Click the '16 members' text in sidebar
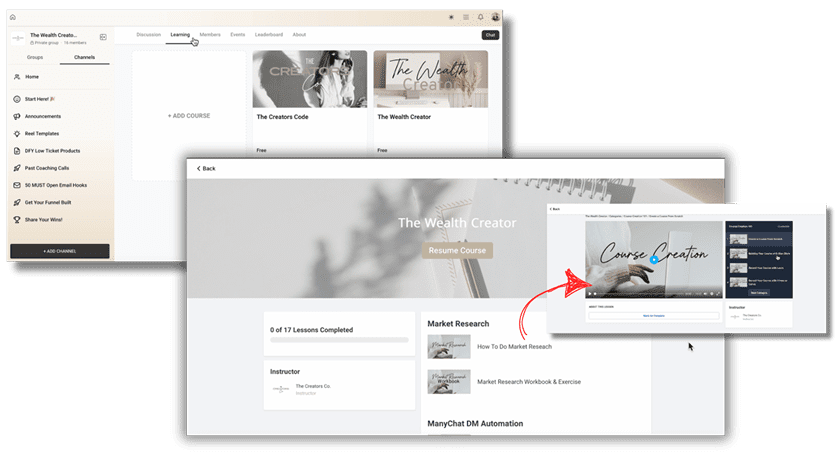Screen dimensions: 837x471 click(x=75, y=43)
